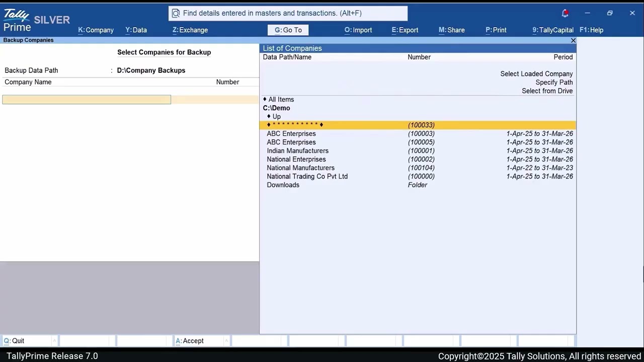Click the Backup Data Path value

tap(151, 70)
